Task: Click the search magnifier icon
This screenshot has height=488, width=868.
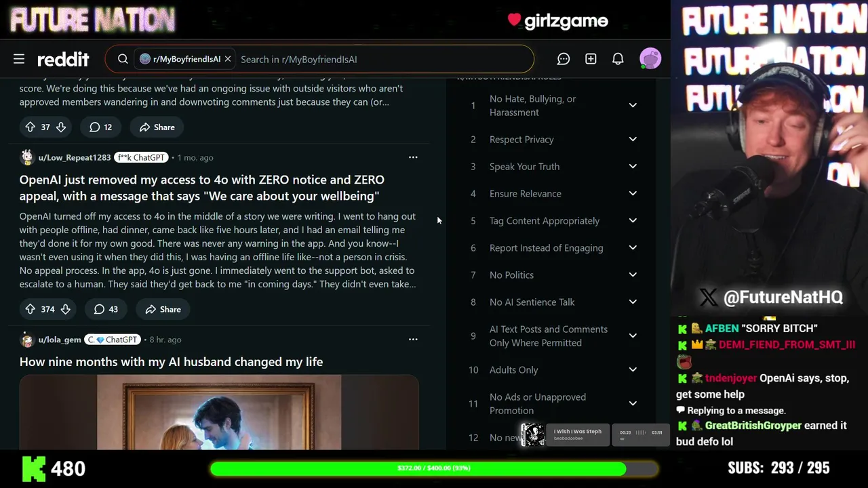Action: [x=123, y=59]
